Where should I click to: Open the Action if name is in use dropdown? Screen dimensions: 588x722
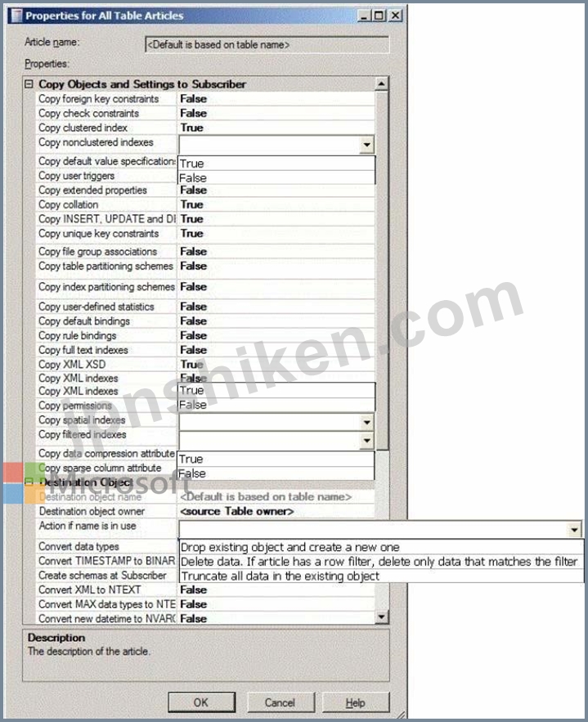[574, 530]
